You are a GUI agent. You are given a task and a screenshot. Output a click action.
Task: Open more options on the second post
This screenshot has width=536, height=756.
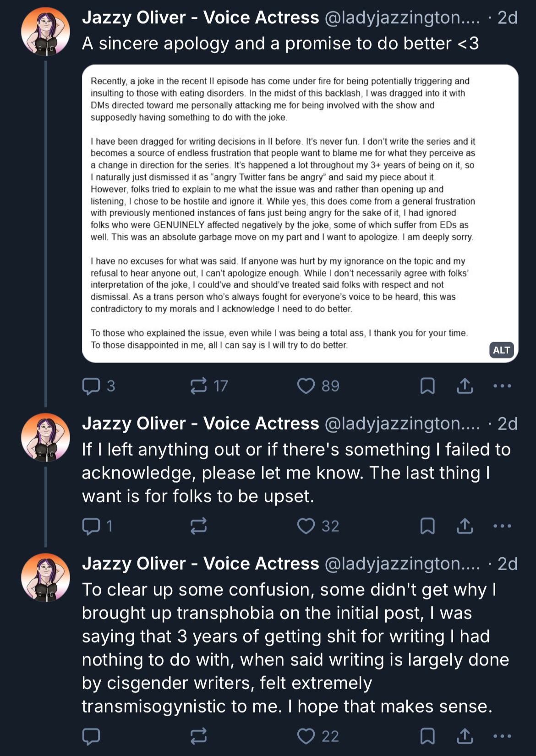[x=503, y=526]
